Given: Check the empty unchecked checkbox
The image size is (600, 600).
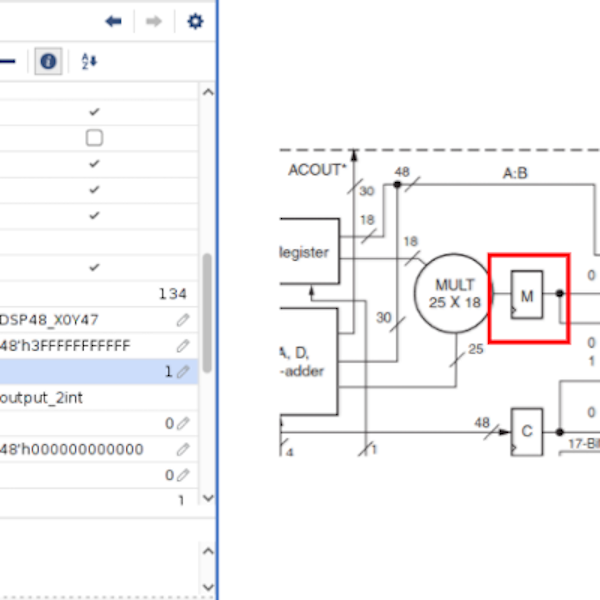Looking at the screenshot, I should (94, 138).
